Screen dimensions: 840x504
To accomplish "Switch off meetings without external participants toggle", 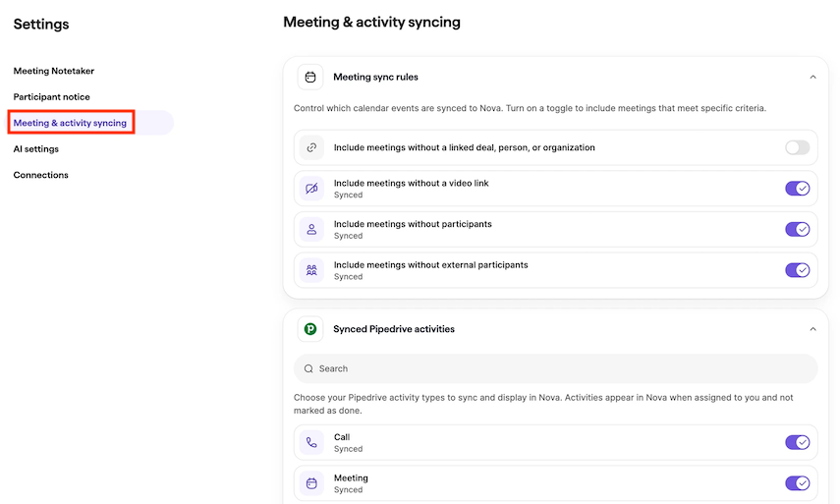I will pos(797,270).
